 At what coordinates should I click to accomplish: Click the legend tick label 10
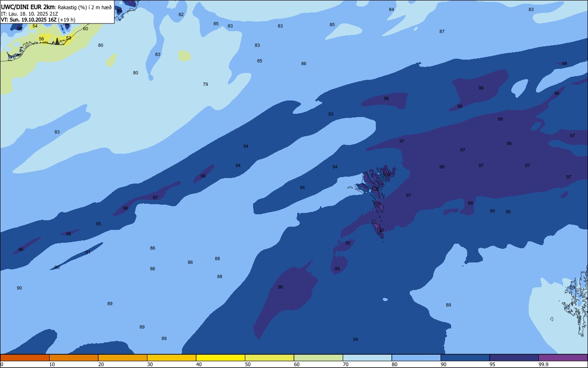[x=52, y=364]
